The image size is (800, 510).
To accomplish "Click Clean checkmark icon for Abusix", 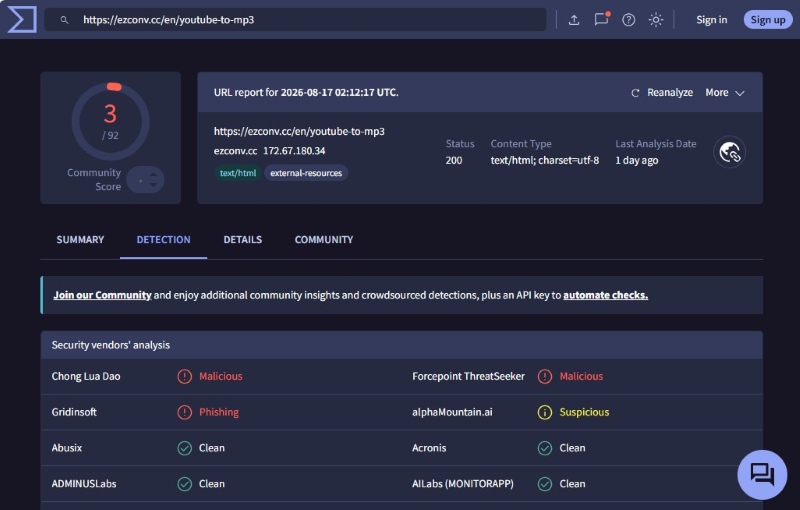I will [184, 448].
